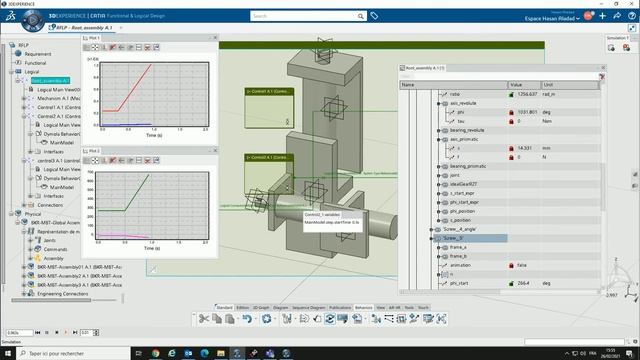Image resolution: width=640 pixels, height=360 pixels.
Task: Collapse the Physical node in tree
Action: pyautogui.click(x=11, y=214)
